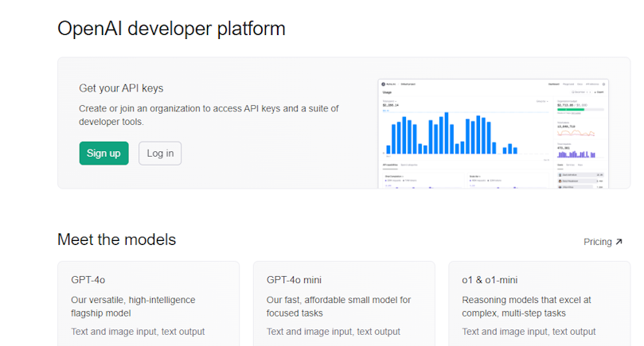Click input/output text under GPT-4o mini
This screenshot has width=644, height=346.
click(x=333, y=332)
